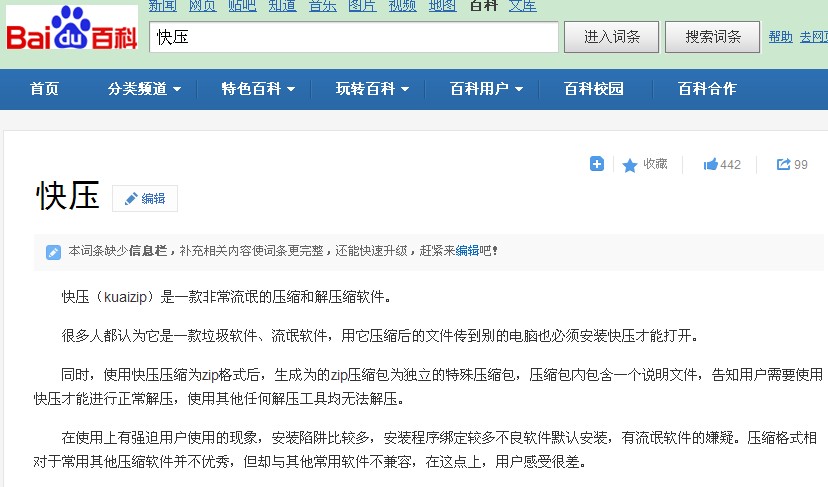Screen dimensions: 828x487
Task: Go to 首页 in the navigation bar
Action: tap(44, 89)
